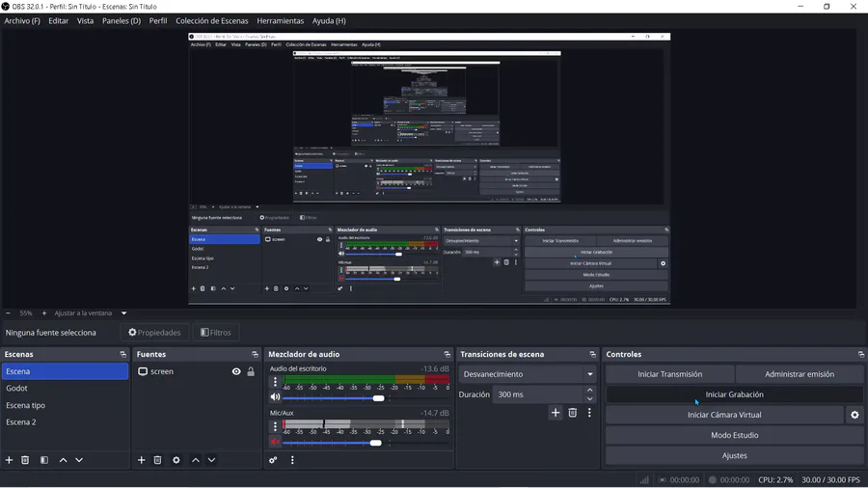This screenshot has width=868, height=488.
Task: Open Virtual Camera settings gear
Action: [x=854, y=415]
